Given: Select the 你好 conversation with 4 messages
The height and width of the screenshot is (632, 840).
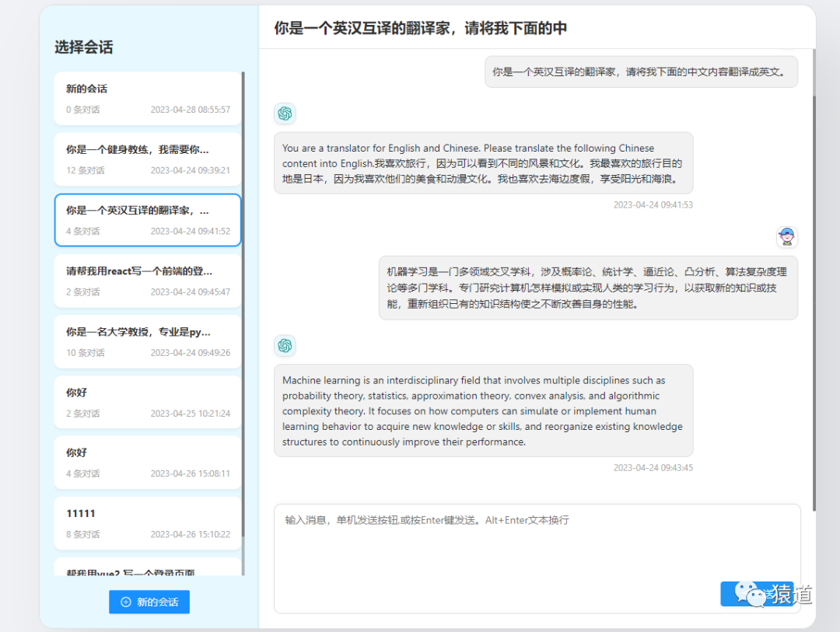Looking at the screenshot, I should tap(148, 462).
